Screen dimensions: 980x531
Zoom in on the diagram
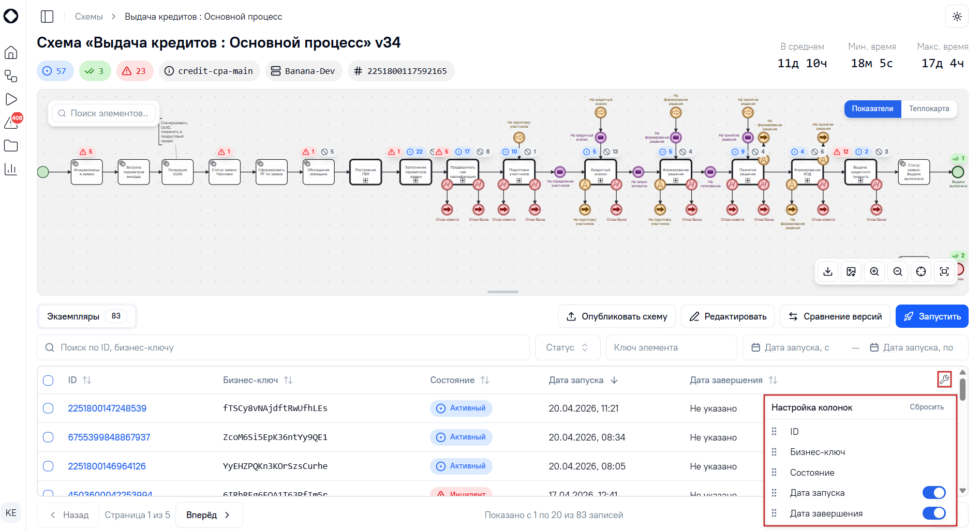pyautogui.click(x=874, y=271)
